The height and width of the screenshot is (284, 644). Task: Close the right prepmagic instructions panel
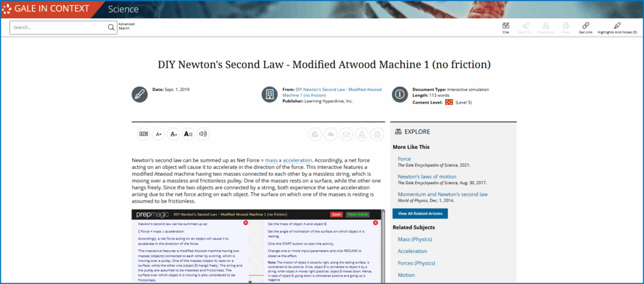(x=377, y=223)
